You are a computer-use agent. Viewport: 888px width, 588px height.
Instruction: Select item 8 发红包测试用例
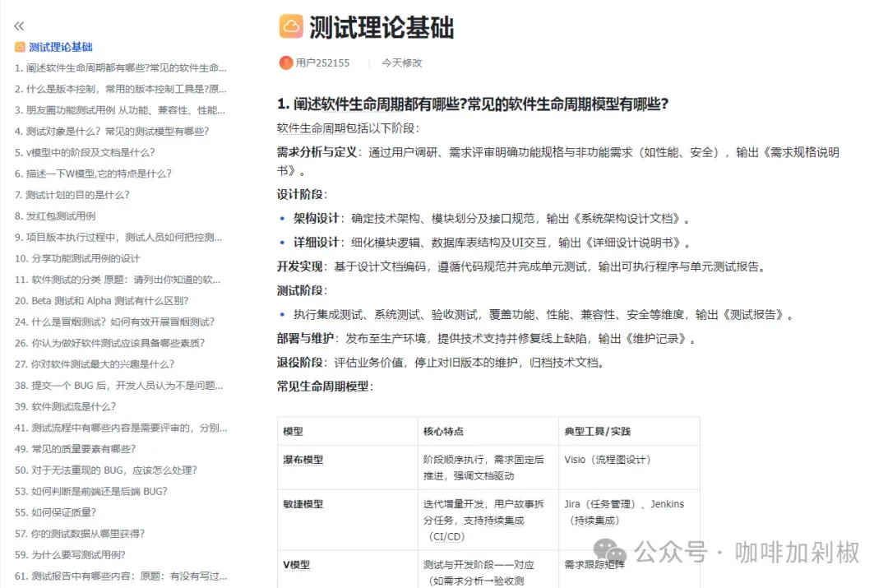55,215
